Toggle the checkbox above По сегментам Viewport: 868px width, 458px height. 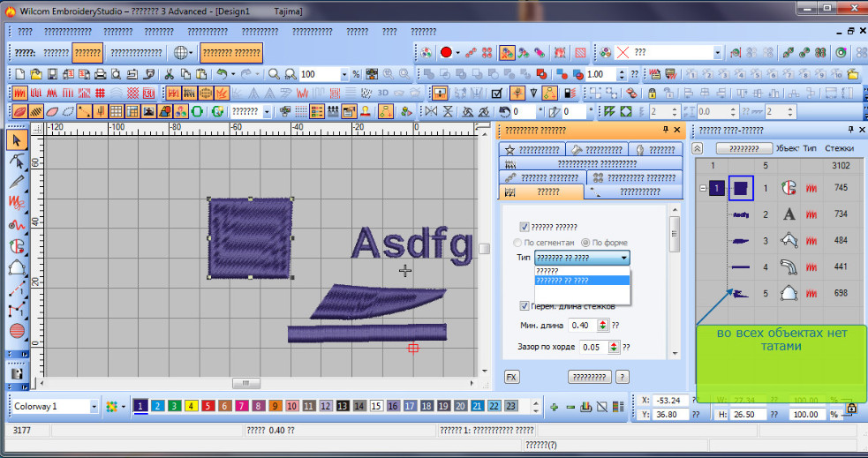coord(525,226)
